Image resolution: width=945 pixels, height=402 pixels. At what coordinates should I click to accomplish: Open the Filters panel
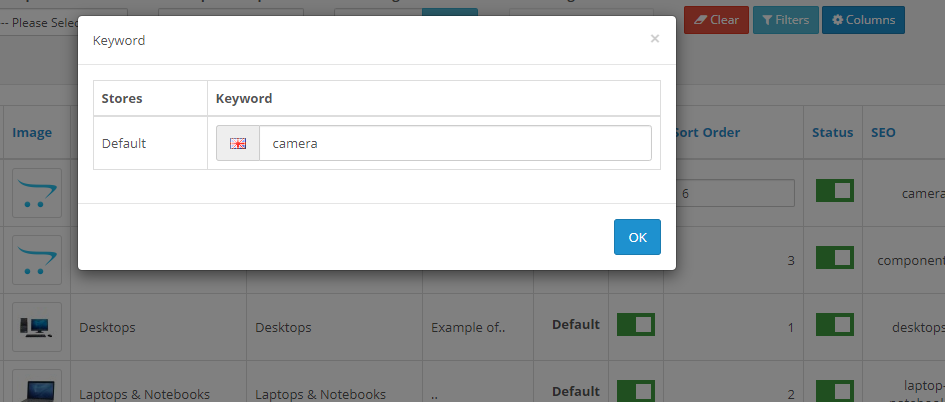coord(786,20)
